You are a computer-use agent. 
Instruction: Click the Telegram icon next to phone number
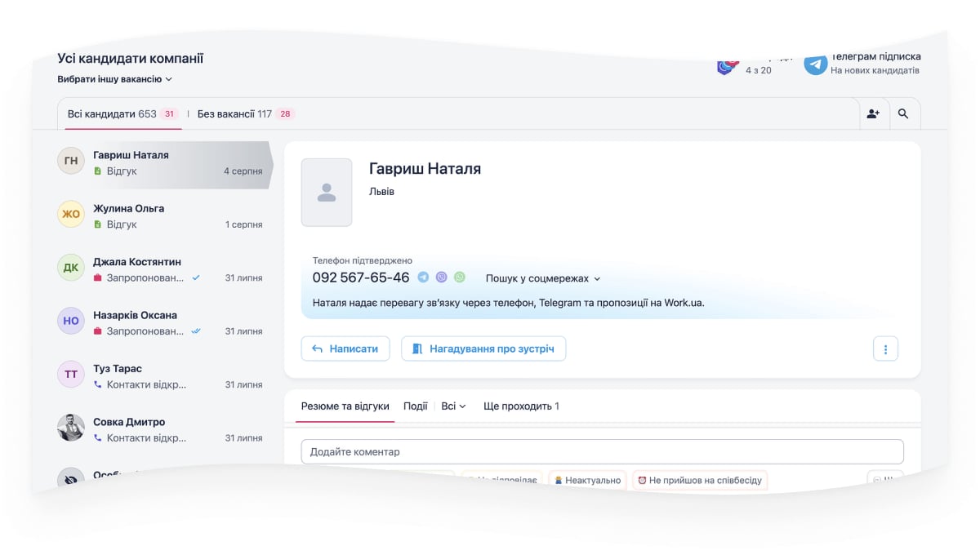tap(423, 277)
